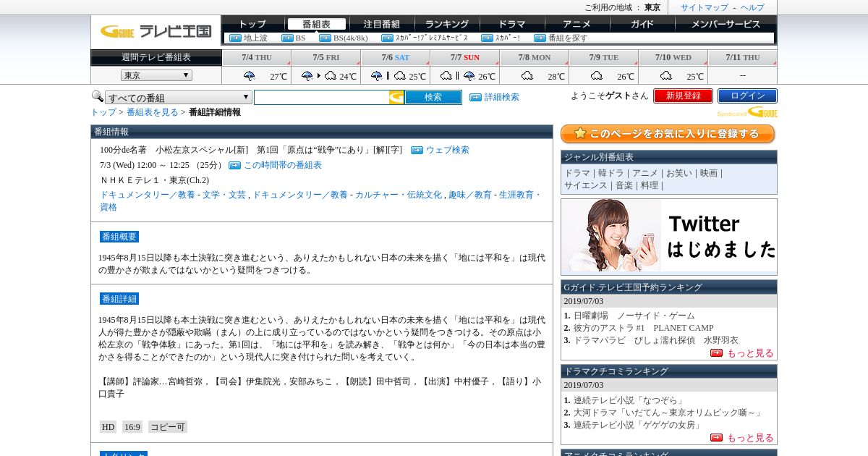The image size is (868, 456).
Task: Click the 7/4 umbrella weather icon
Action: [x=250, y=76]
